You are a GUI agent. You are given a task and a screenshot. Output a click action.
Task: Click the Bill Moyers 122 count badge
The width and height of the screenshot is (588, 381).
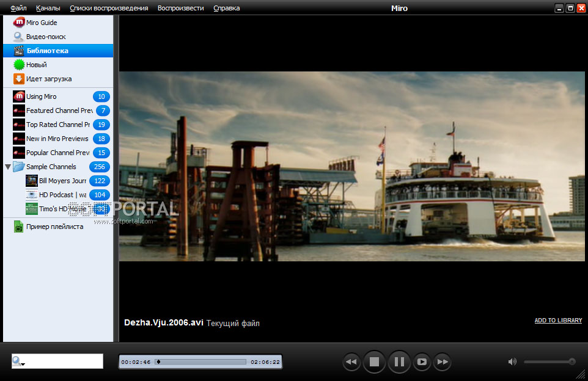(x=100, y=181)
